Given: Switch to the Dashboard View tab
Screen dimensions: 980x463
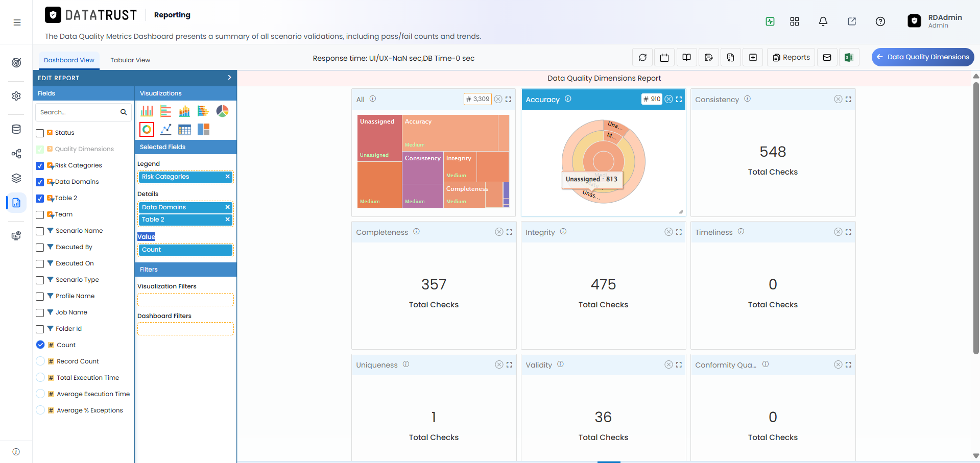Looking at the screenshot, I should click(x=69, y=60).
